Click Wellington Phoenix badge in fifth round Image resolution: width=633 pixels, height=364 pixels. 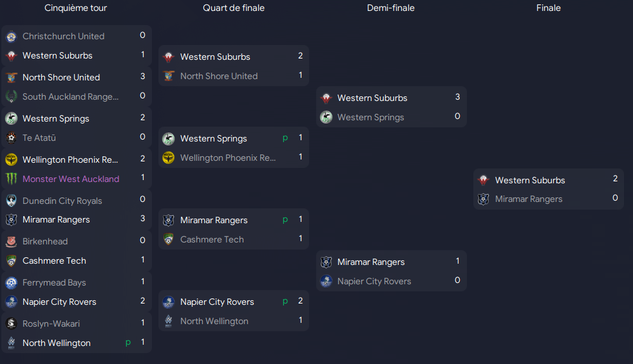(12, 159)
